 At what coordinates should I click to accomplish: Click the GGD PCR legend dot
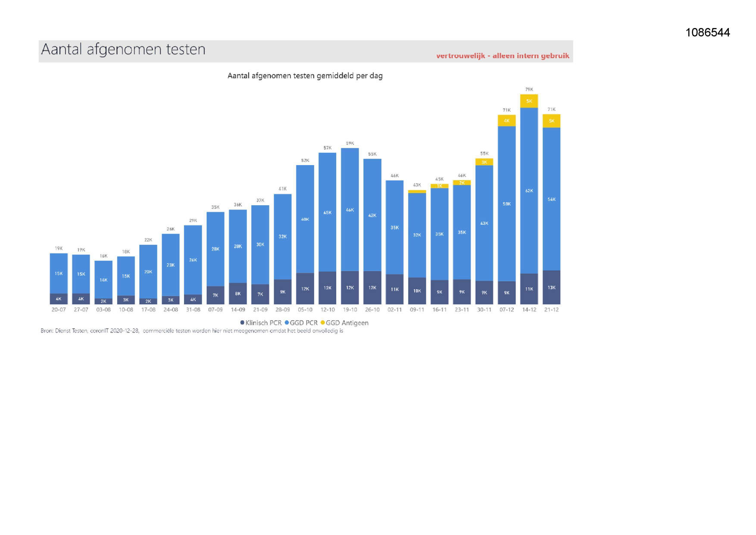(287, 322)
